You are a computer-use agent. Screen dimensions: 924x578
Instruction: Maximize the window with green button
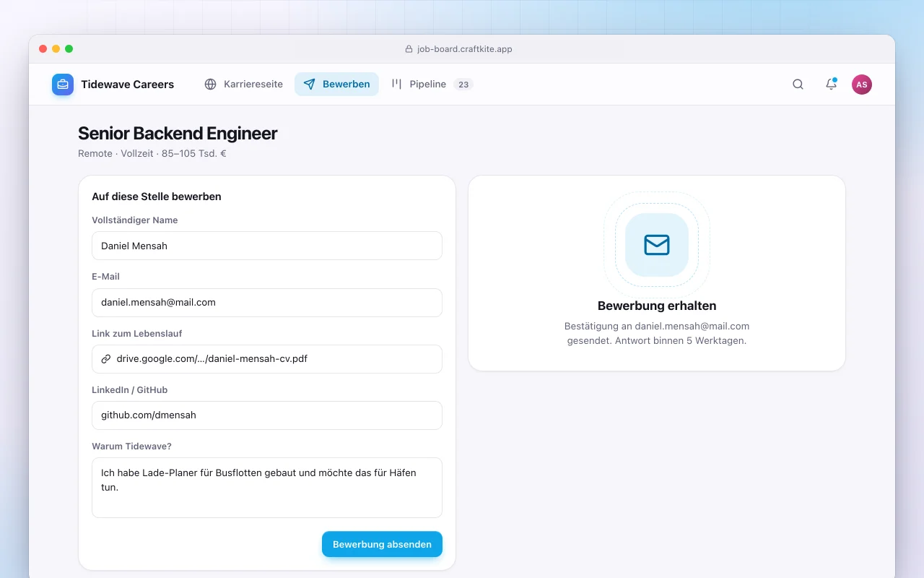(x=69, y=49)
